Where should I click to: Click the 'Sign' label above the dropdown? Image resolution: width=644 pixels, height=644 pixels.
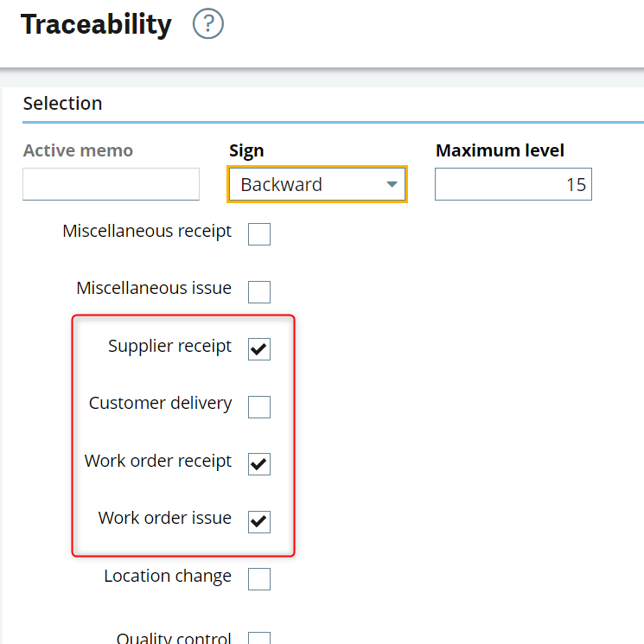click(246, 150)
